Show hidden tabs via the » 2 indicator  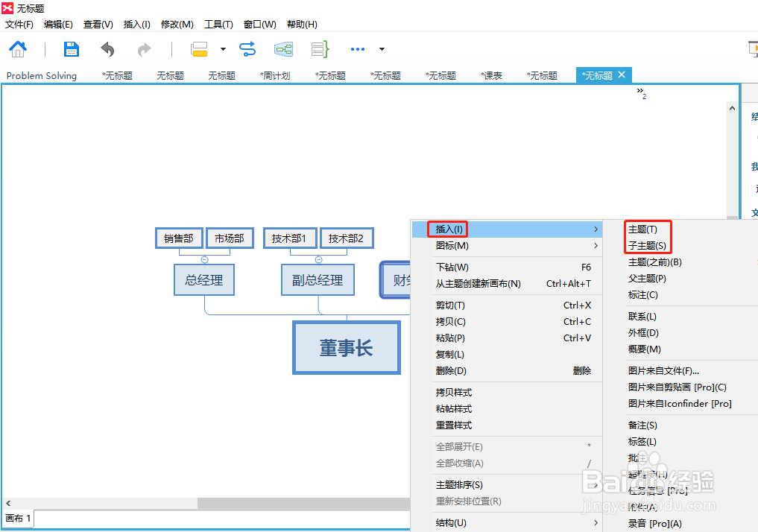coord(642,93)
